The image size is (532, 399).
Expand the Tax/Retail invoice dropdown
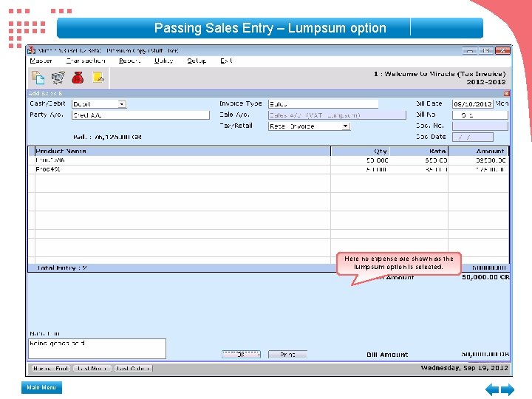point(345,126)
